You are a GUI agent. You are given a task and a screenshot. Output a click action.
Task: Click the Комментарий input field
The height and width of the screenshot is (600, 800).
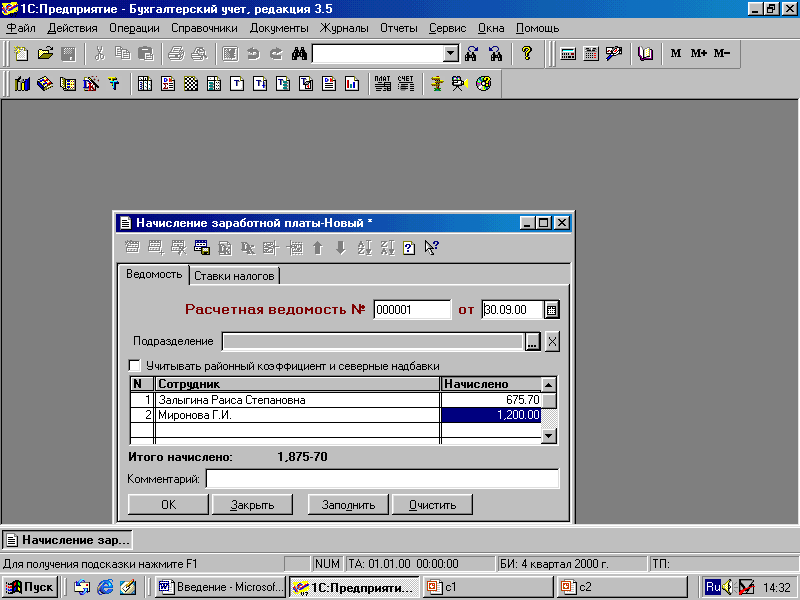[382, 479]
